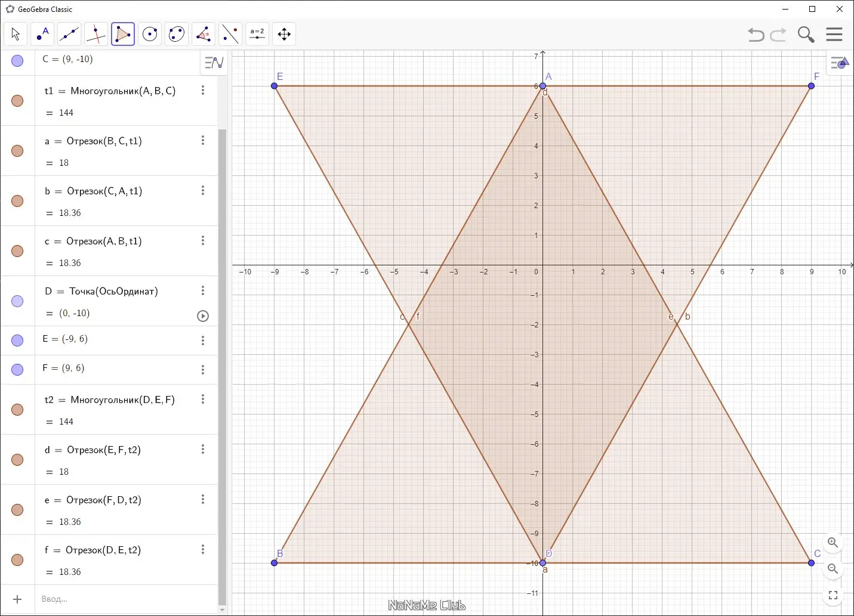Open the more options menu for segment a
This screenshot has width=854, height=616.
pyautogui.click(x=203, y=140)
